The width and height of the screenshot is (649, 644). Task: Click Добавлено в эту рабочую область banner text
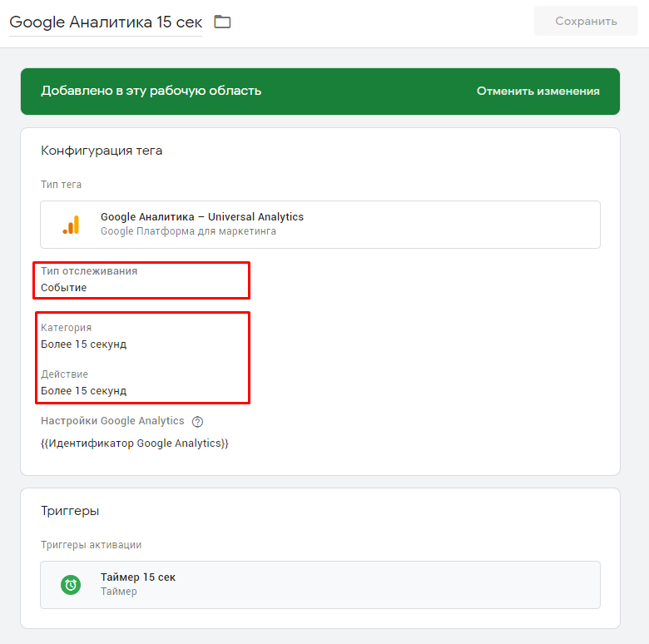coord(151,91)
